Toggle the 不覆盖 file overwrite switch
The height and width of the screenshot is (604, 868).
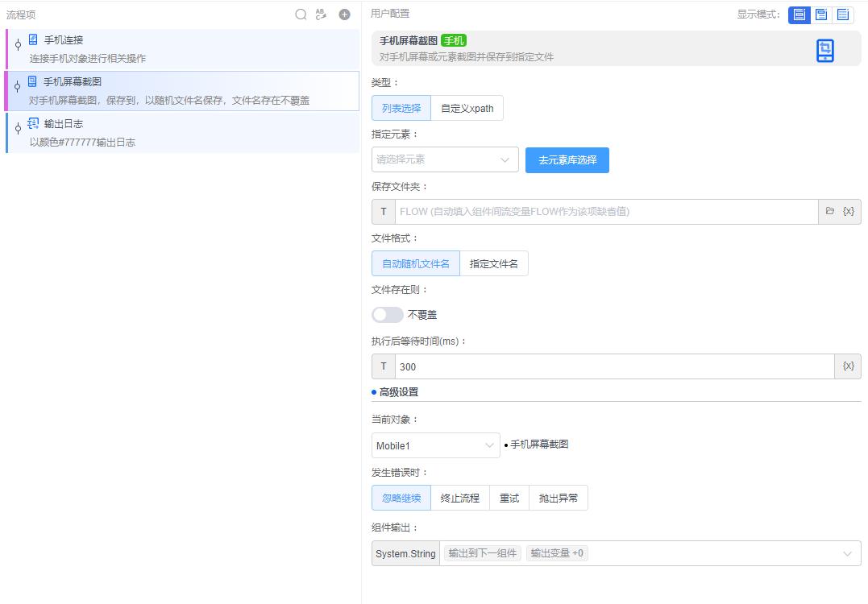pos(387,314)
